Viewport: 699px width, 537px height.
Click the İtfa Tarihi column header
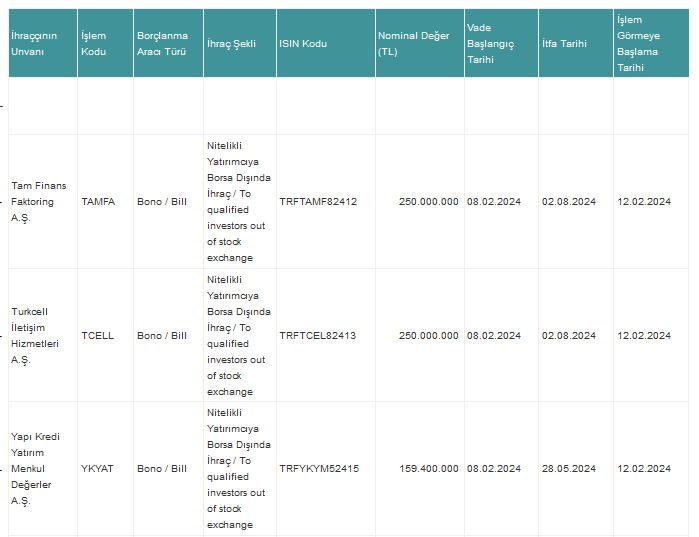point(576,43)
